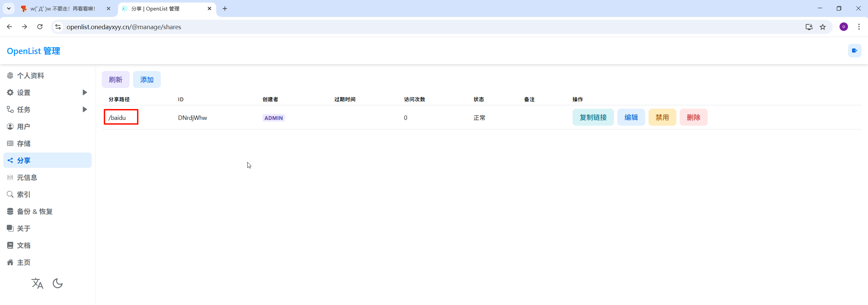Click the 添加 add share button

147,79
